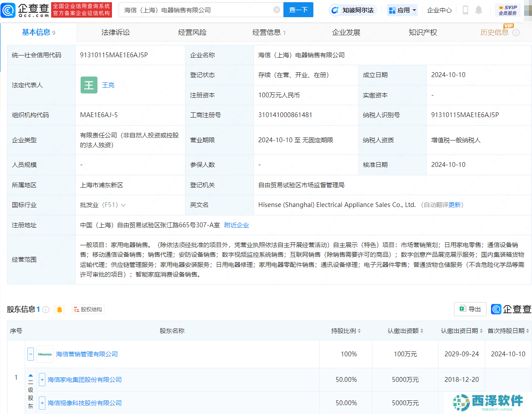Screen dimensions: 532x414
Task: Open 知彼阿尔法 assistant
Action: pyautogui.click(x=352, y=10)
